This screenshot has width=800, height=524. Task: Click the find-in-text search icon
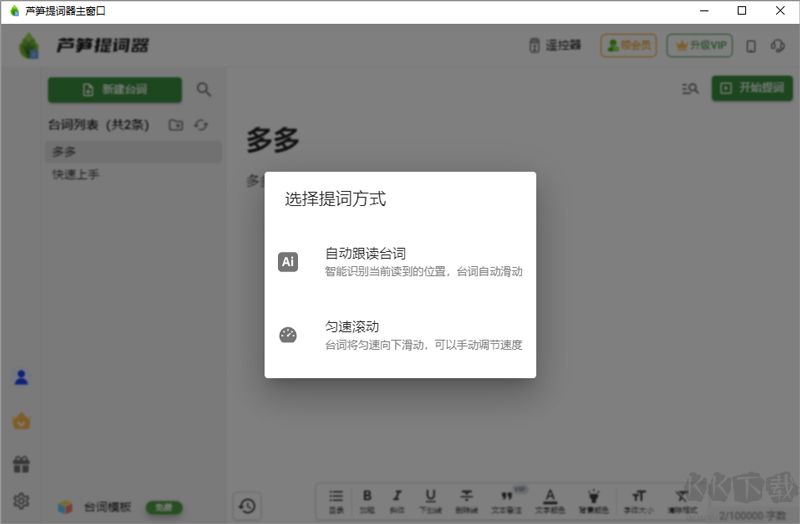click(690, 89)
